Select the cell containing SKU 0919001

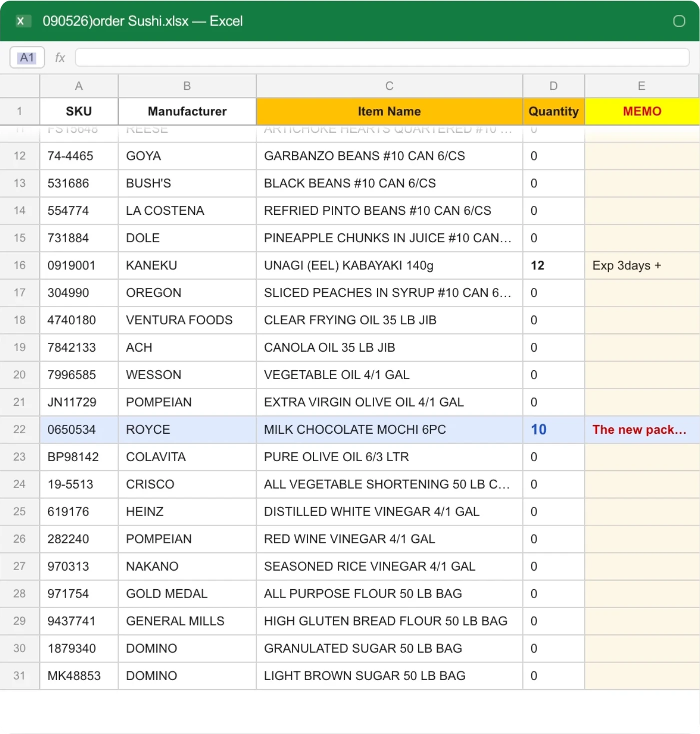click(x=79, y=265)
